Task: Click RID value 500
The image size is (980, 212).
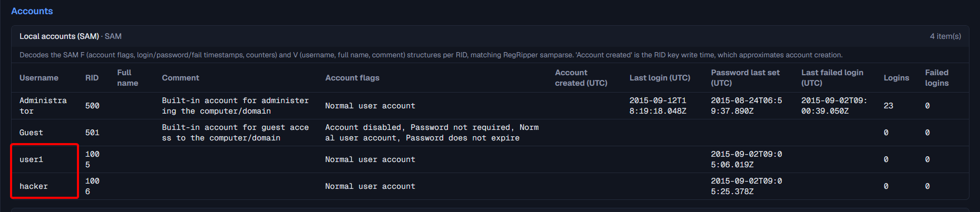Action: point(92,106)
